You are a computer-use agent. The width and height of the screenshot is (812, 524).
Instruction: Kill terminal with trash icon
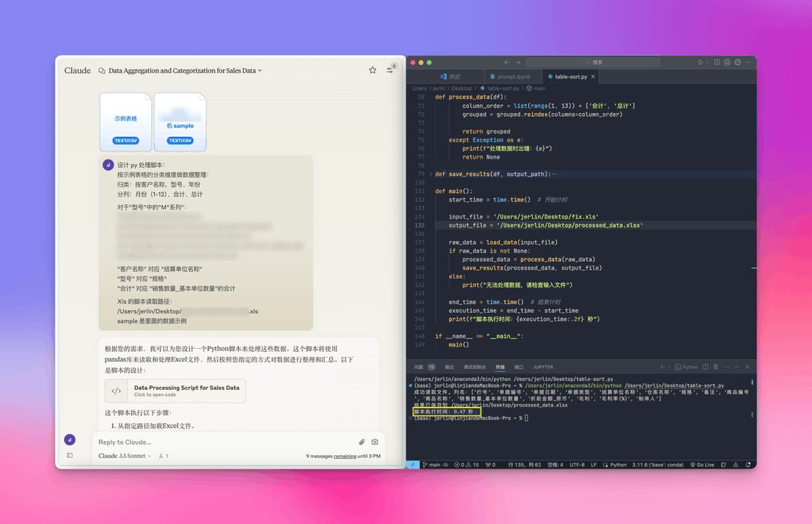coord(715,367)
